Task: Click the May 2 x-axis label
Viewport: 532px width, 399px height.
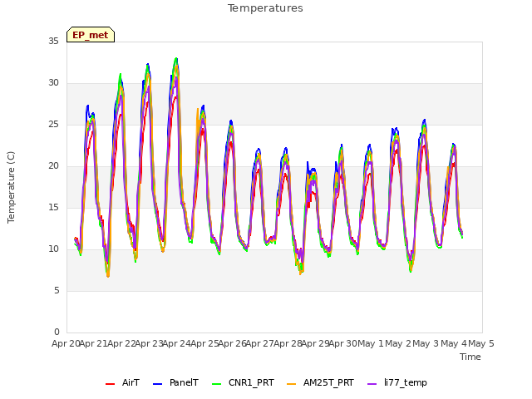Action: tap(398, 343)
